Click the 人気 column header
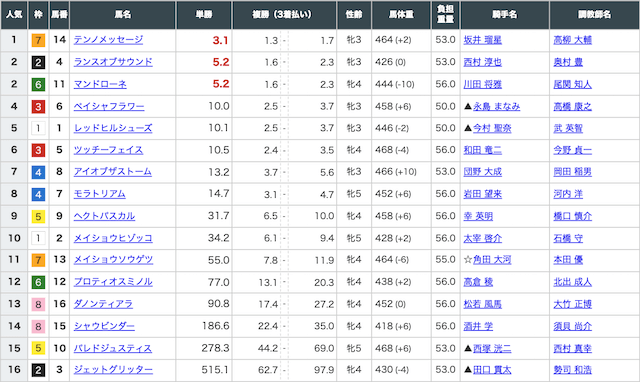 coord(14,15)
